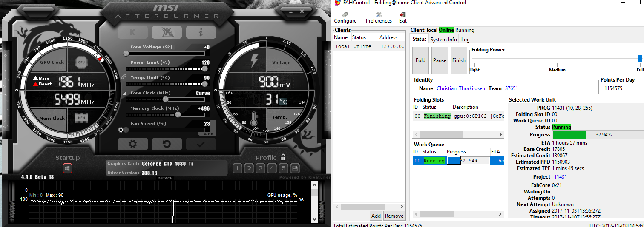Select work queue row 00 marked Running
Viewport: 644px width, 227px height.
point(458,161)
